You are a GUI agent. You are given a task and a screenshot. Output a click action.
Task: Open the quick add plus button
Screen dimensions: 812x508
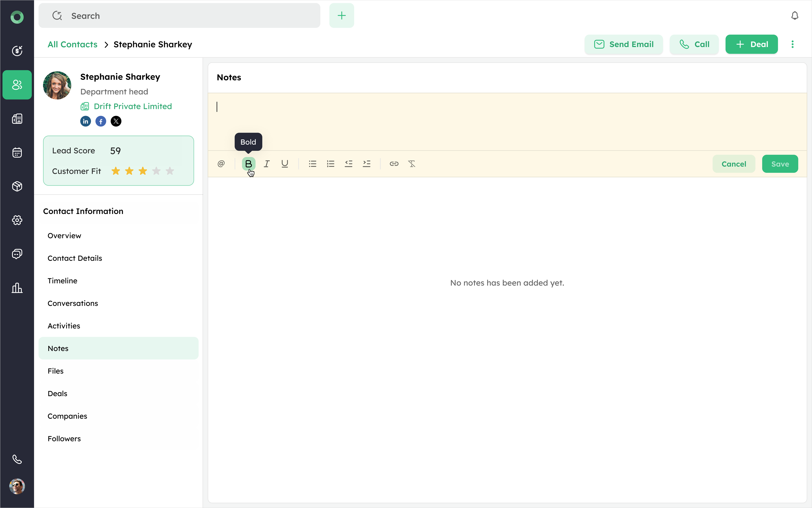point(341,16)
